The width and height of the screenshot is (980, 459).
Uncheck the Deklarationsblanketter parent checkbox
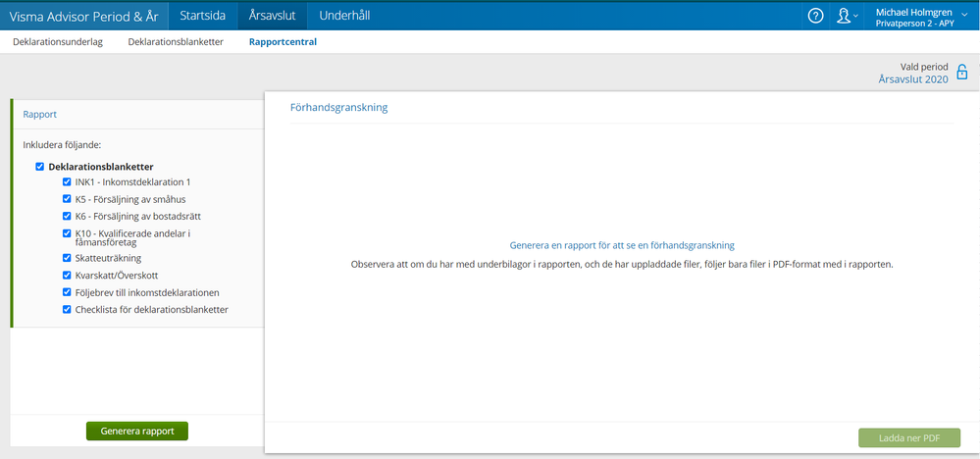point(40,167)
